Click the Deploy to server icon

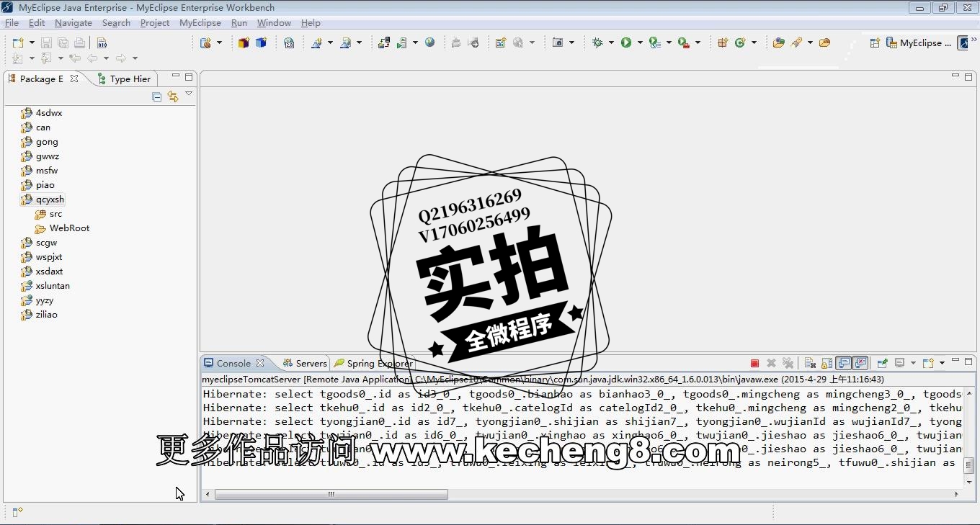point(384,42)
